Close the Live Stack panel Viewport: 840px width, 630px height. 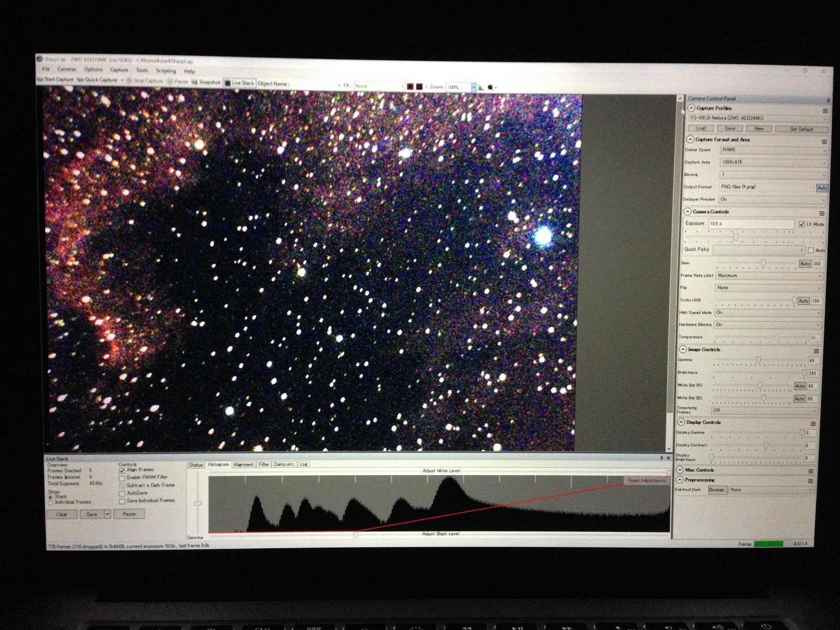(x=668, y=458)
